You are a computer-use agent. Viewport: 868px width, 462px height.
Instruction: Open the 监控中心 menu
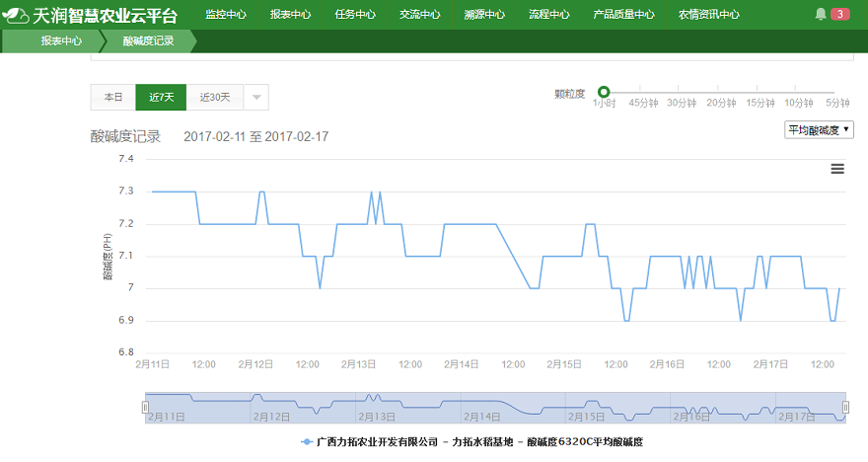click(226, 15)
